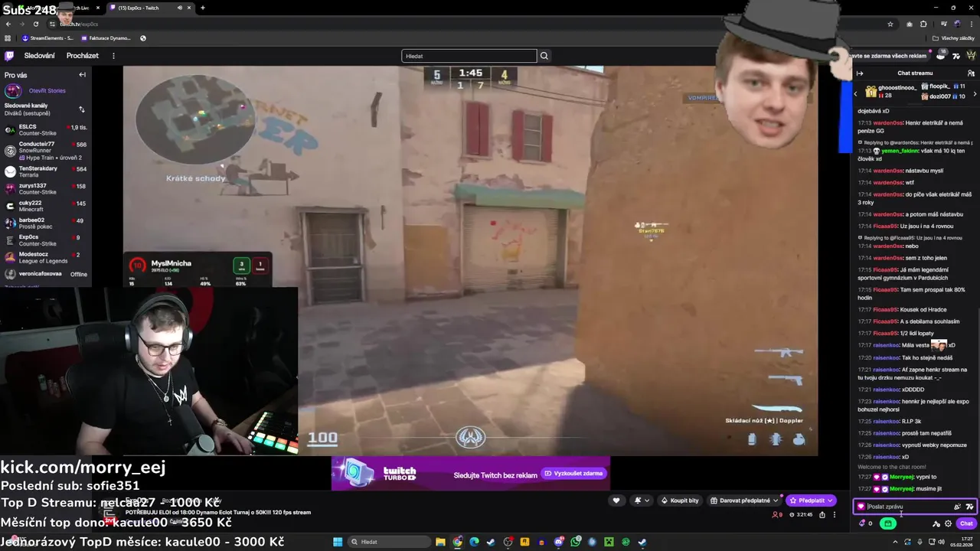Open StreamElements bookmark
This screenshot has width=980, height=551.
(47, 38)
